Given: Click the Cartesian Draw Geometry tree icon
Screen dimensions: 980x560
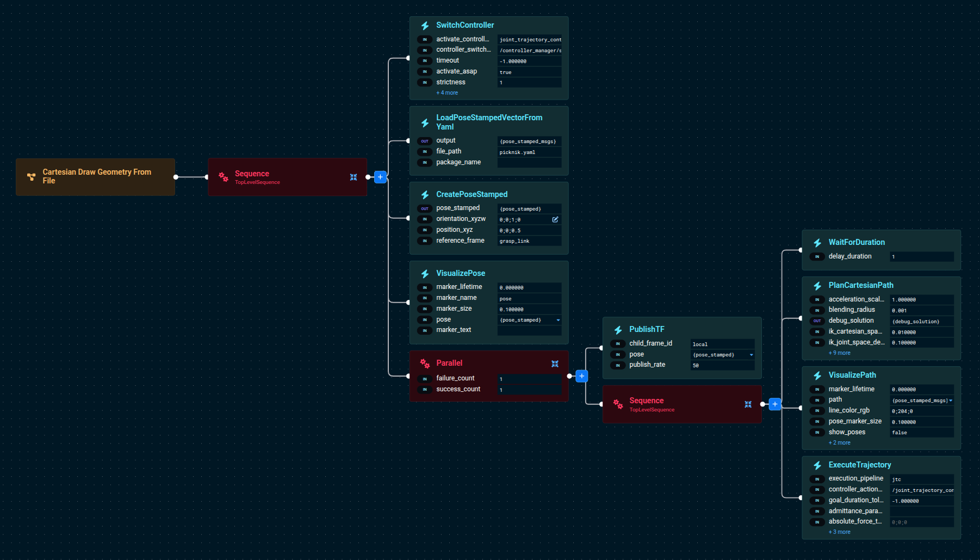Looking at the screenshot, I should pyautogui.click(x=32, y=177).
